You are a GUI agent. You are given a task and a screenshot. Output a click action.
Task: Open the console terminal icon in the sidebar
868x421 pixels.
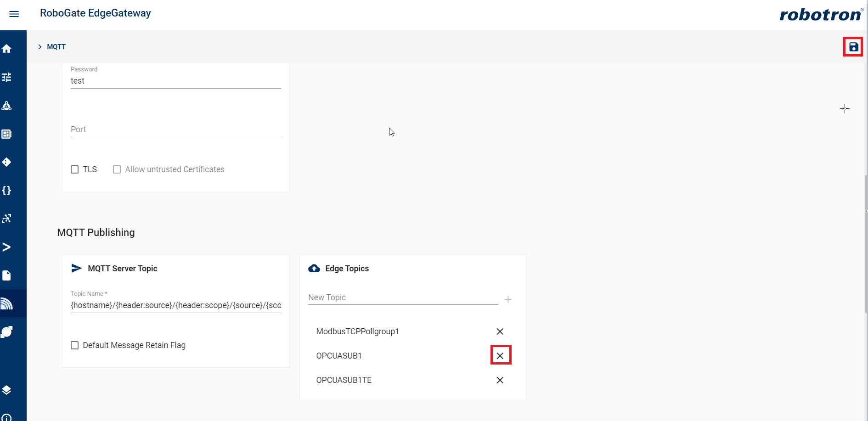click(x=6, y=247)
